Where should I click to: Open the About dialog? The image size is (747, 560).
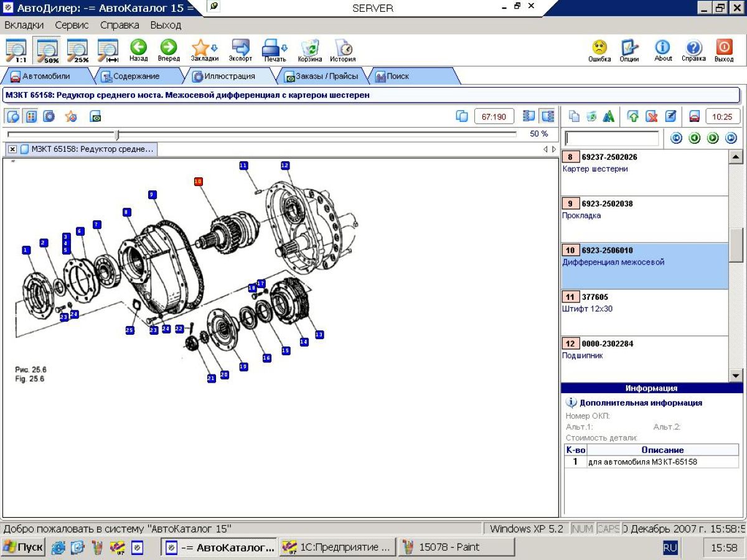click(x=663, y=50)
